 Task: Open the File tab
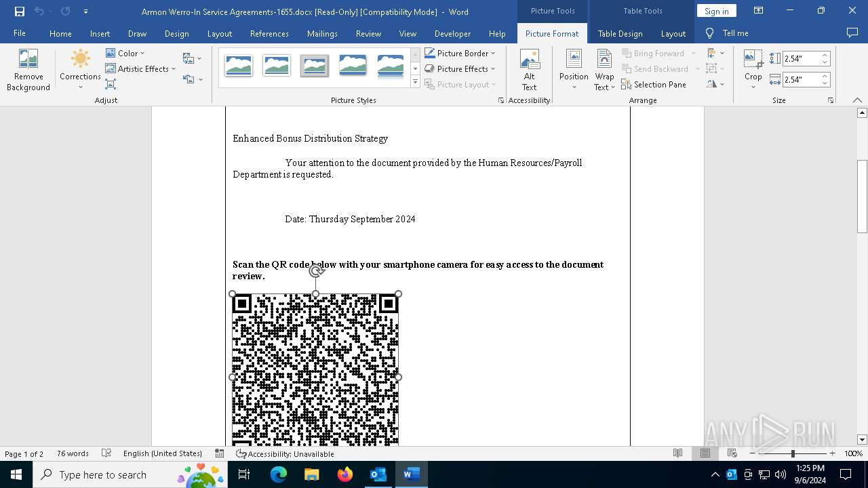click(x=20, y=33)
